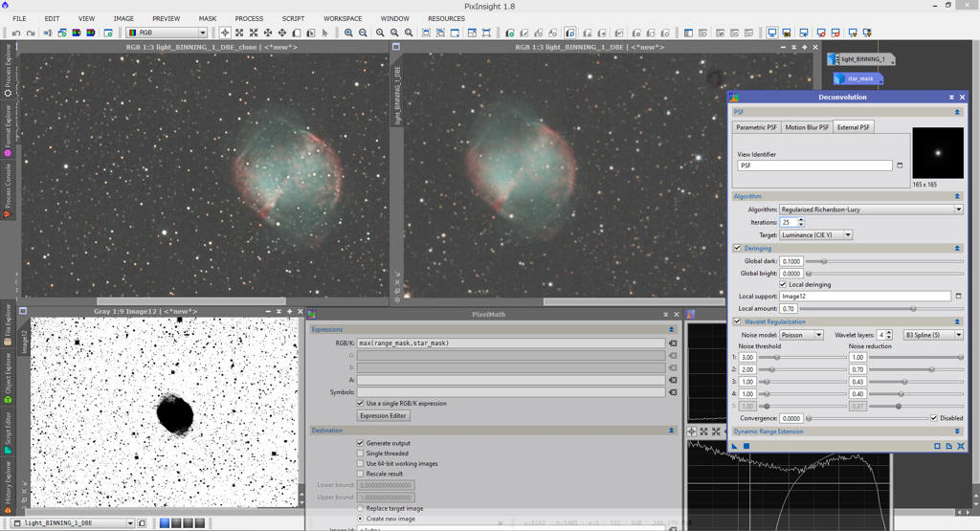This screenshot has height=531, width=980.
Task: Expand the Dynamic Range Extension section
Action: [957, 431]
